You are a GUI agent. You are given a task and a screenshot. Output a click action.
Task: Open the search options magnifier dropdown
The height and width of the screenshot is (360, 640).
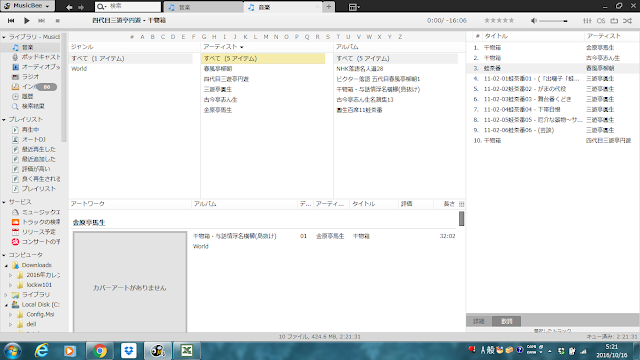pos(101,7)
